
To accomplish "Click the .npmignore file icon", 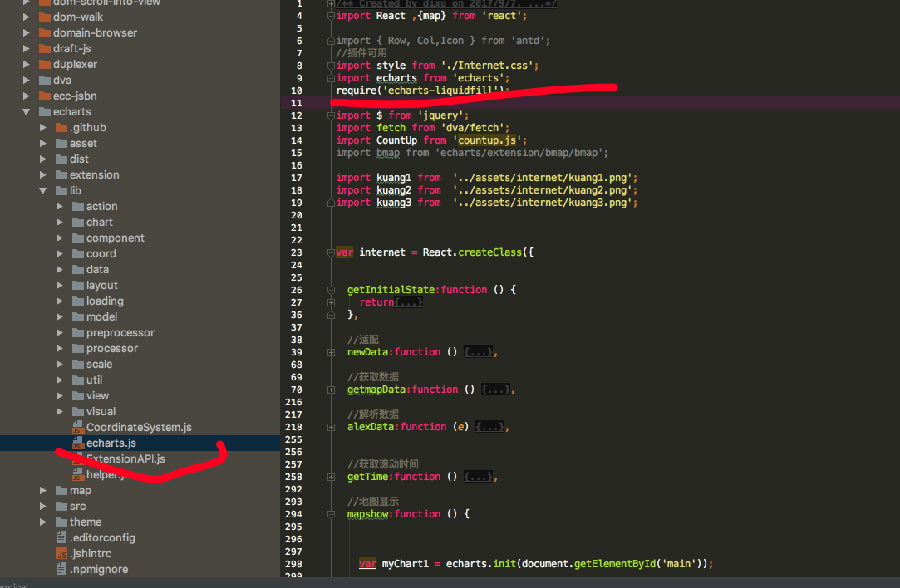I will (x=59, y=569).
